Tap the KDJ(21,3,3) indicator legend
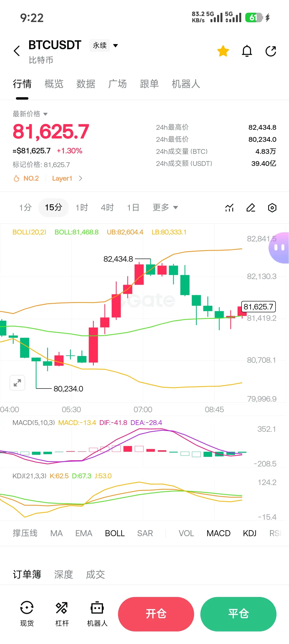The width and height of the screenshot is (289, 644). pos(29,476)
